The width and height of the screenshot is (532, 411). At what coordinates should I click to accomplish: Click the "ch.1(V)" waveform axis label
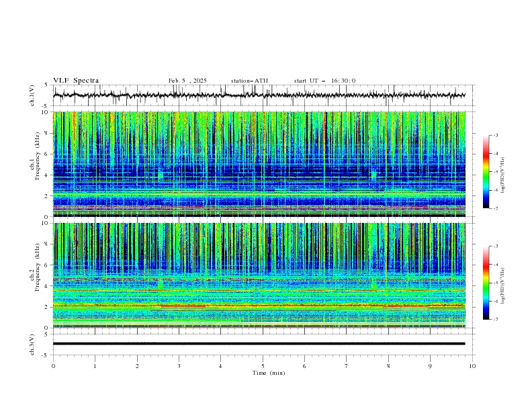click(x=32, y=95)
